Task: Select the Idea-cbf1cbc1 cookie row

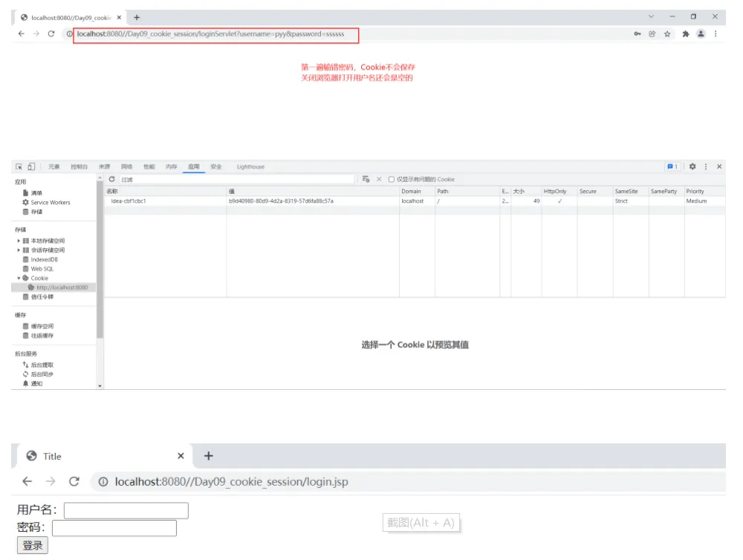Action: coord(415,201)
